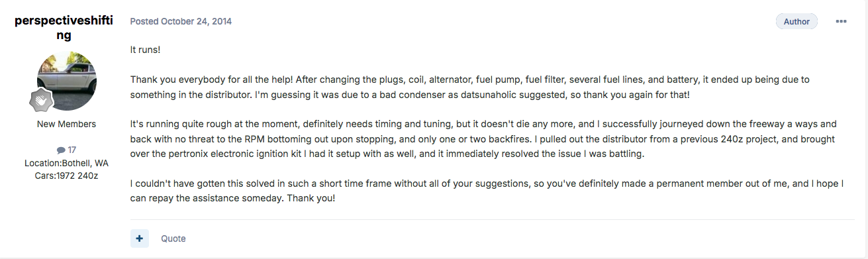Click the user's car avatar photo

point(66,80)
